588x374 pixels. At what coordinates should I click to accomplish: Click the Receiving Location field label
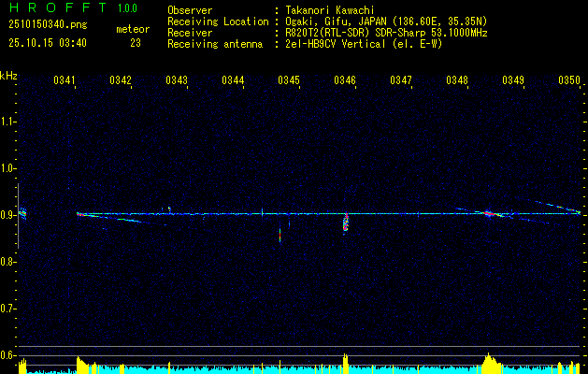click(x=218, y=22)
